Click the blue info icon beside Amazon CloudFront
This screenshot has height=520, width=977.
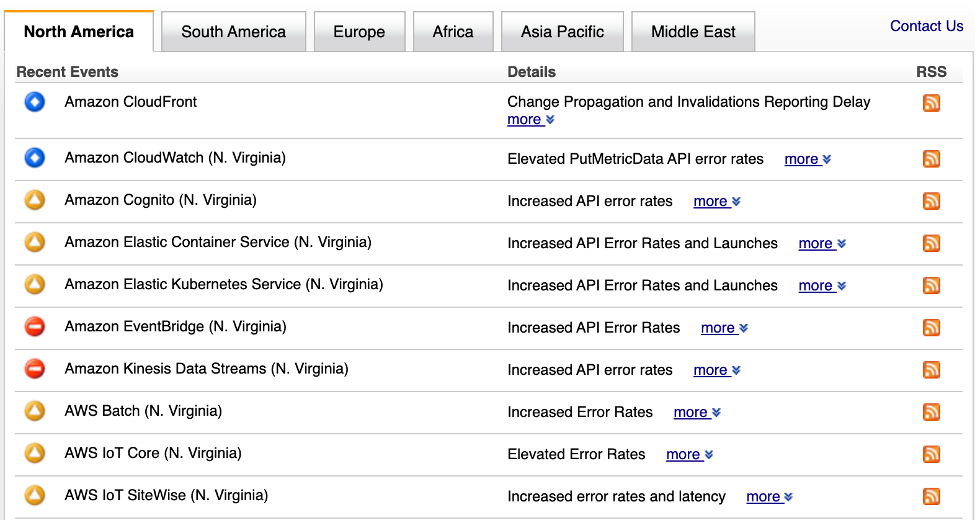click(x=35, y=102)
